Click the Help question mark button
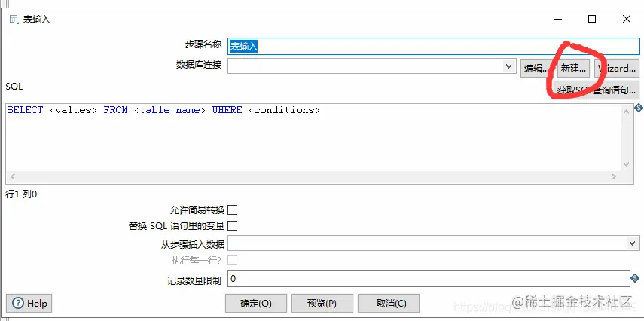644x321 pixels. click(29, 304)
